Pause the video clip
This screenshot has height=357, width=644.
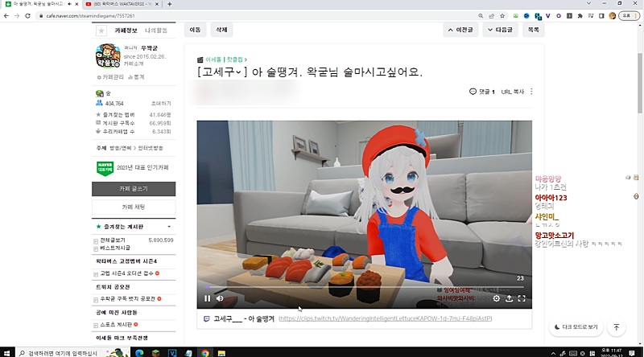point(207,298)
